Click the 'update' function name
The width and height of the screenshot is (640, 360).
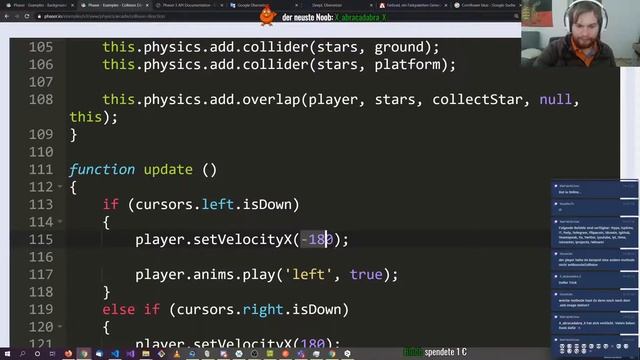tap(168, 169)
